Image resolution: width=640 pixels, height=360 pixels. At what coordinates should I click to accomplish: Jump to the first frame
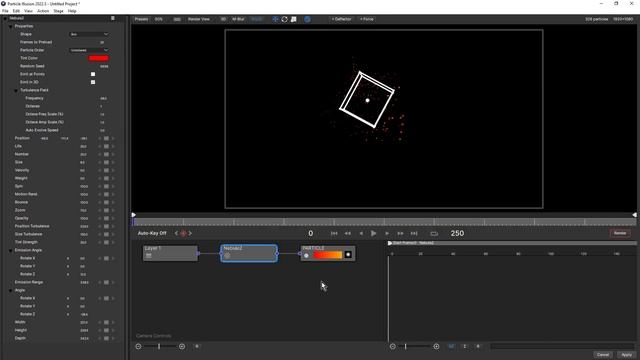(x=334, y=233)
